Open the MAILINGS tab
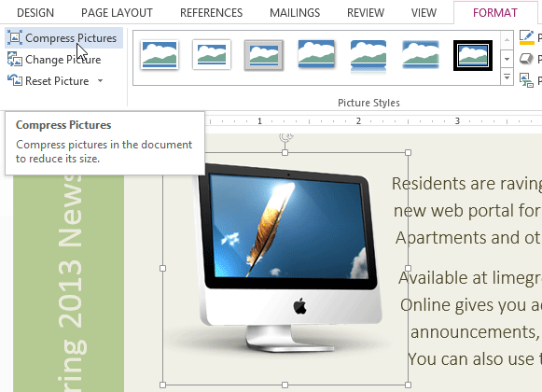This screenshot has width=542, height=392. click(x=295, y=13)
